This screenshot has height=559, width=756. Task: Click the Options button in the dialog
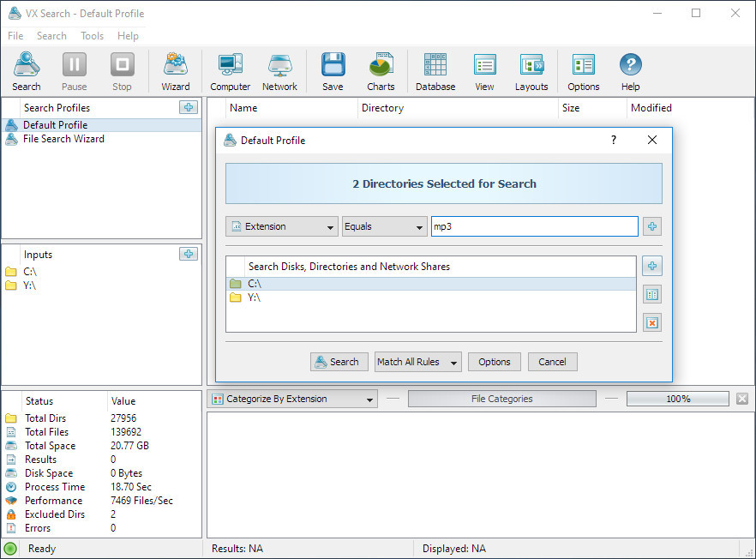click(495, 362)
